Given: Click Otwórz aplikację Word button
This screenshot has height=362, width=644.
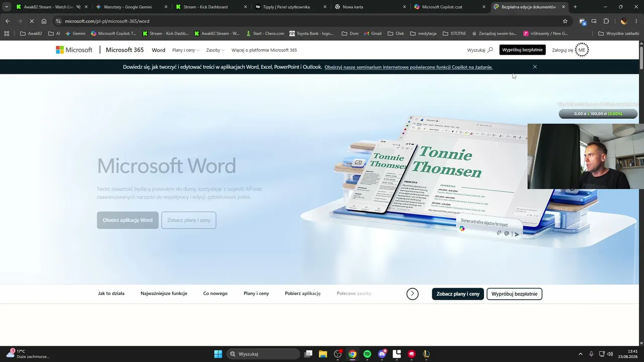Looking at the screenshot, I should [128, 220].
